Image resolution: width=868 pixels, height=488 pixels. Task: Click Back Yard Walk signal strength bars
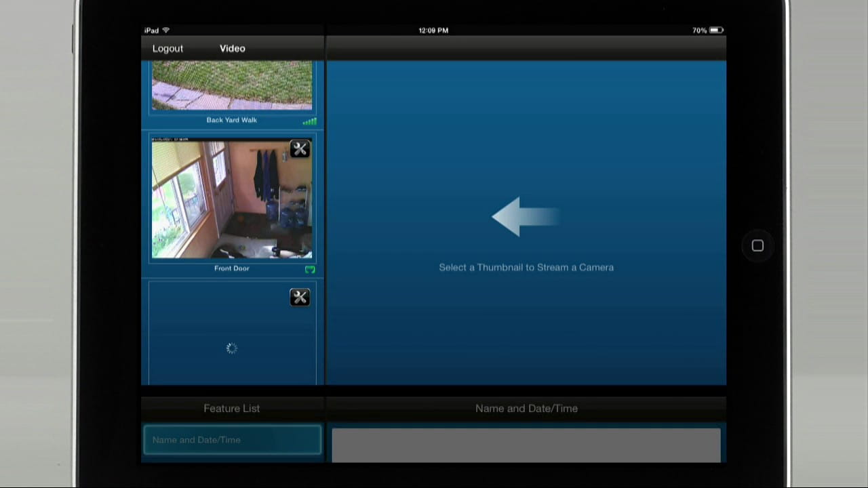click(x=309, y=121)
